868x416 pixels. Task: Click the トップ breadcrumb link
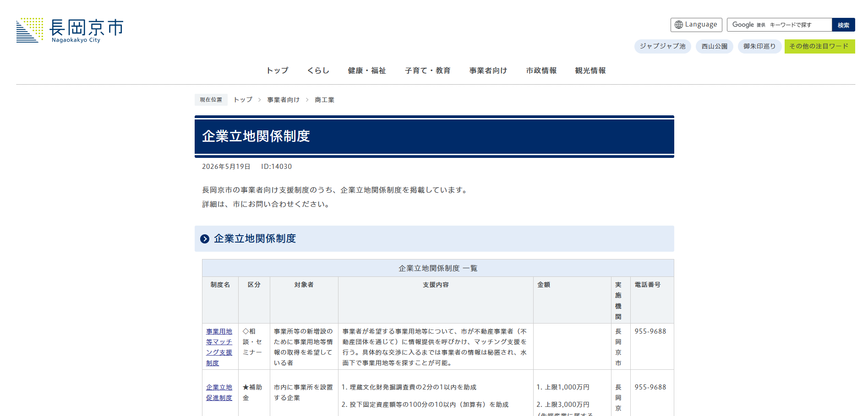[243, 100]
